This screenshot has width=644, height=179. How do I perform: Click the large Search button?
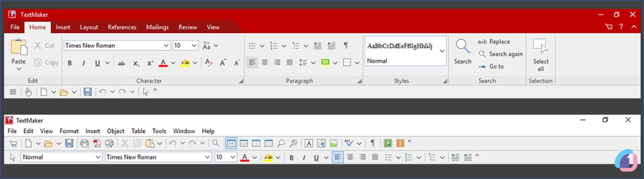click(463, 52)
